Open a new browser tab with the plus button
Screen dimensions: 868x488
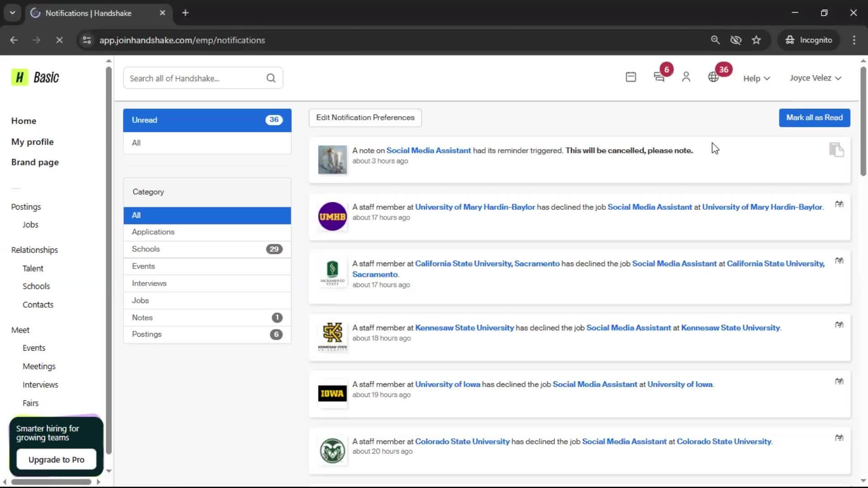(x=185, y=13)
